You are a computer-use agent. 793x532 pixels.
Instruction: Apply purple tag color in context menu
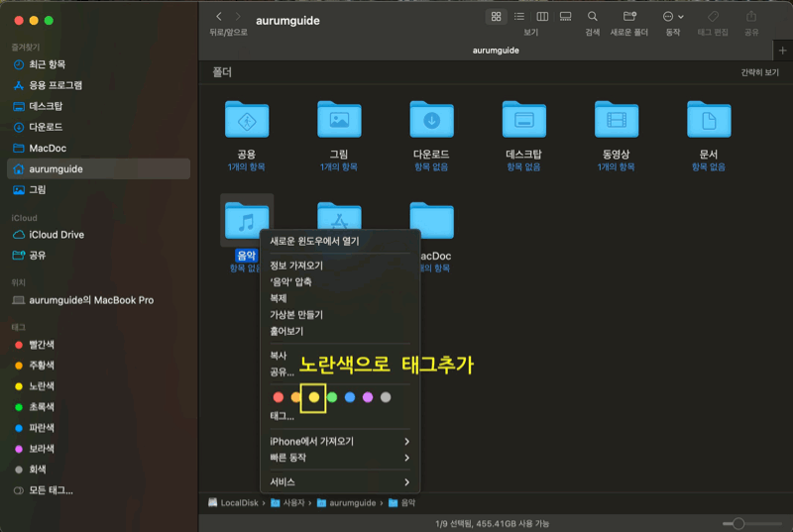[x=368, y=397]
